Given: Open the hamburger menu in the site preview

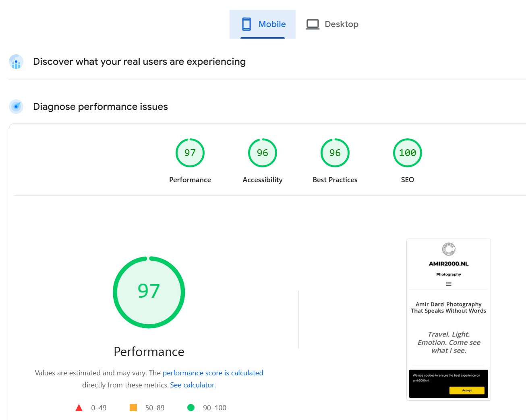Looking at the screenshot, I should coord(448,284).
